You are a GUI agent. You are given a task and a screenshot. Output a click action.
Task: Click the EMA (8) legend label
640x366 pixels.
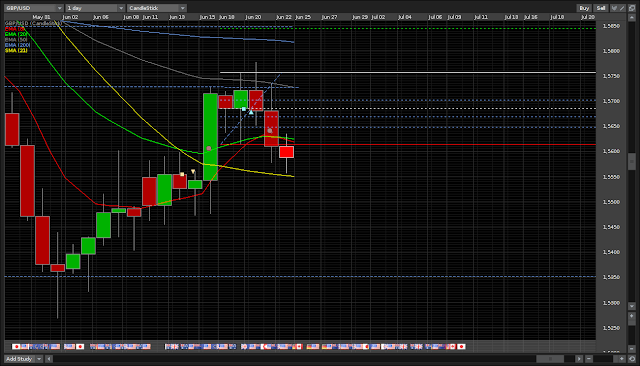coord(15,29)
